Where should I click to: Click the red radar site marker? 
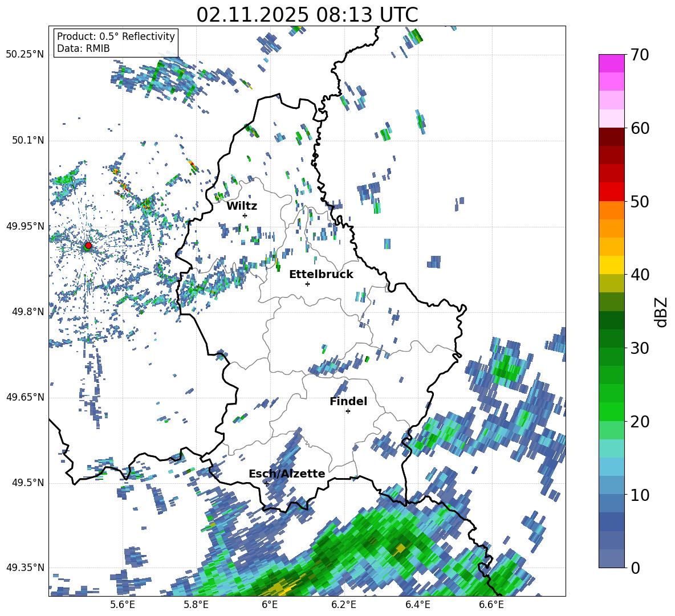[x=88, y=245]
